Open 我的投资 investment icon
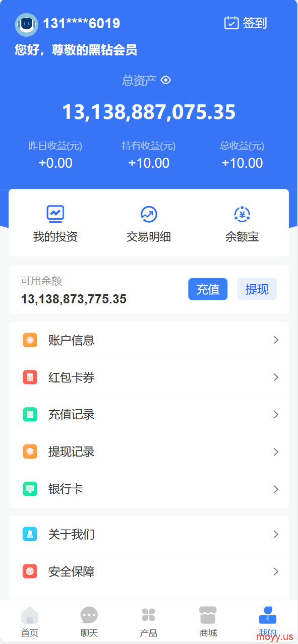Screen dimensions: 298x644 click(x=55, y=214)
